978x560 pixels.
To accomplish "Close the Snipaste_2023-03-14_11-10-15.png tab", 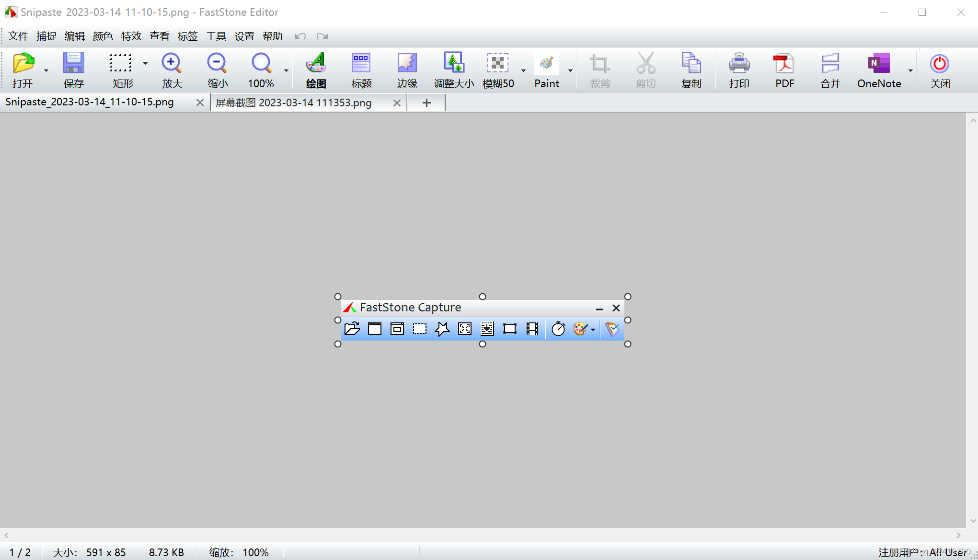I will (200, 103).
